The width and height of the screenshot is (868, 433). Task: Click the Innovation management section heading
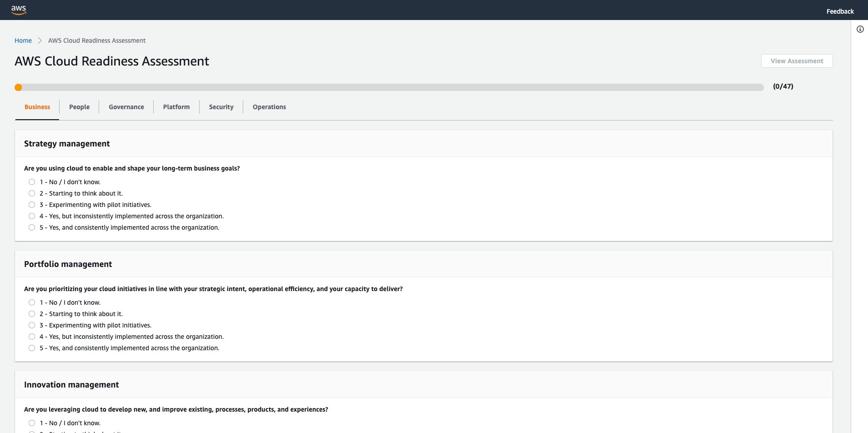[71, 385]
